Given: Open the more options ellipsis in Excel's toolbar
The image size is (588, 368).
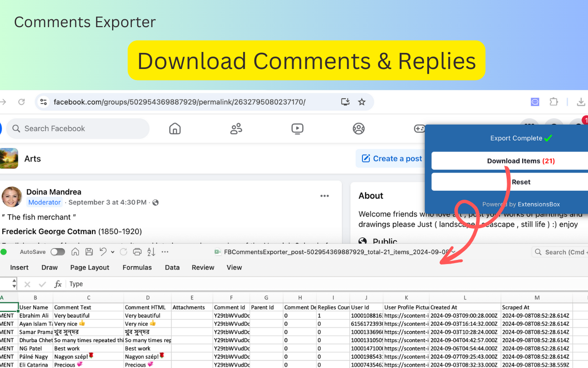Looking at the screenshot, I should (x=165, y=252).
